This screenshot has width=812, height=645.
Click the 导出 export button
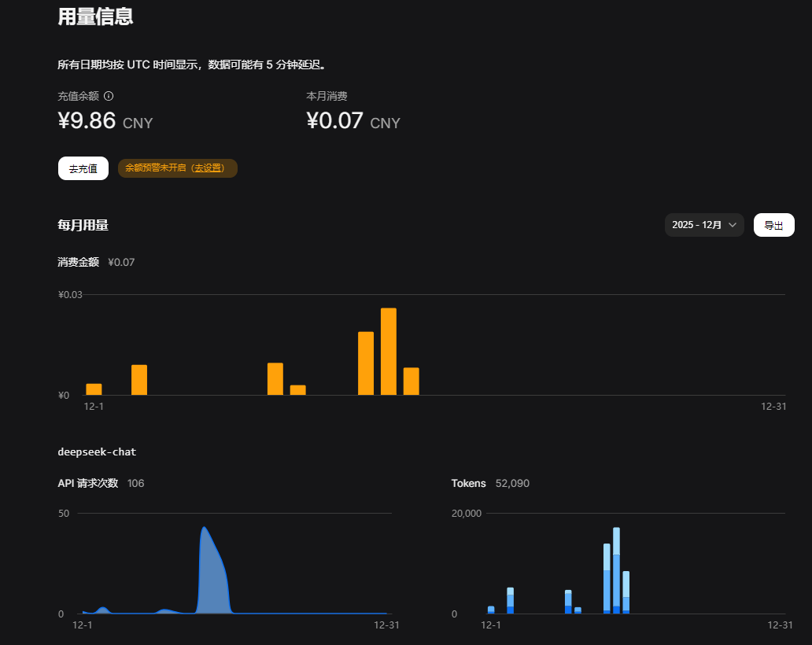[773, 225]
